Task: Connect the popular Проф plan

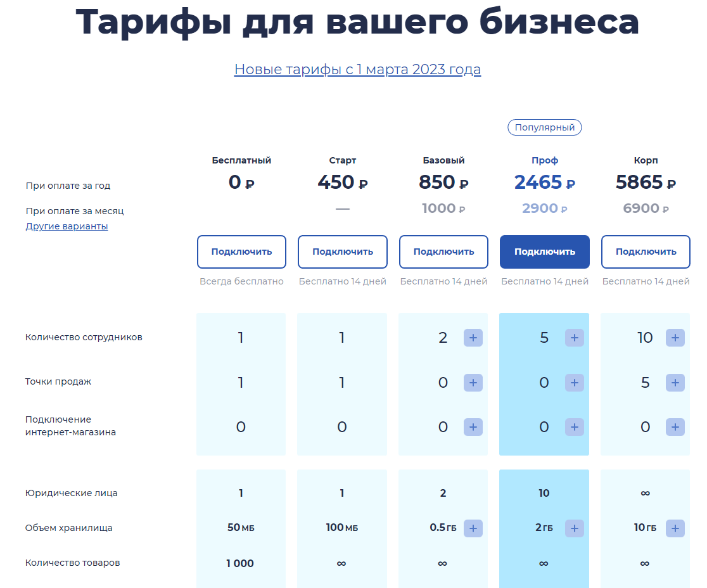Action: 544,252
